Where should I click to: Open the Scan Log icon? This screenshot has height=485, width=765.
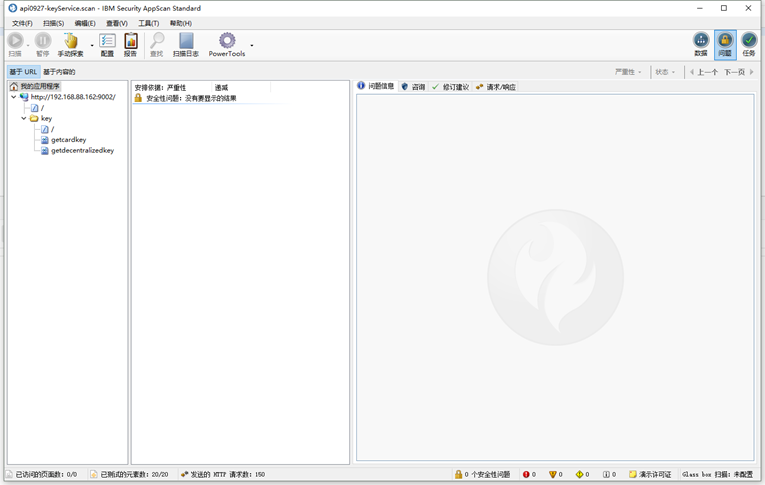[186, 44]
